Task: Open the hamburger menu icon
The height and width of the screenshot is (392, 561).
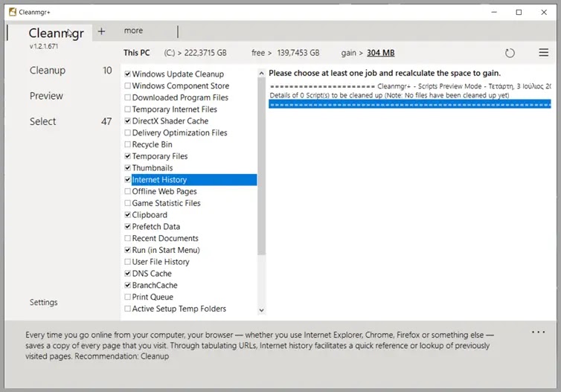Action: pyautogui.click(x=543, y=53)
